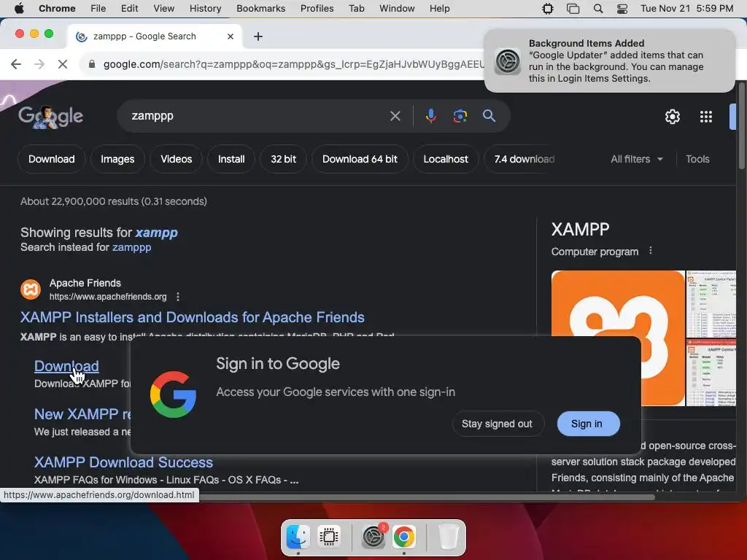747x560 pixels.
Task: Click the magnifier search submit icon
Action: pyautogui.click(x=489, y=116)
